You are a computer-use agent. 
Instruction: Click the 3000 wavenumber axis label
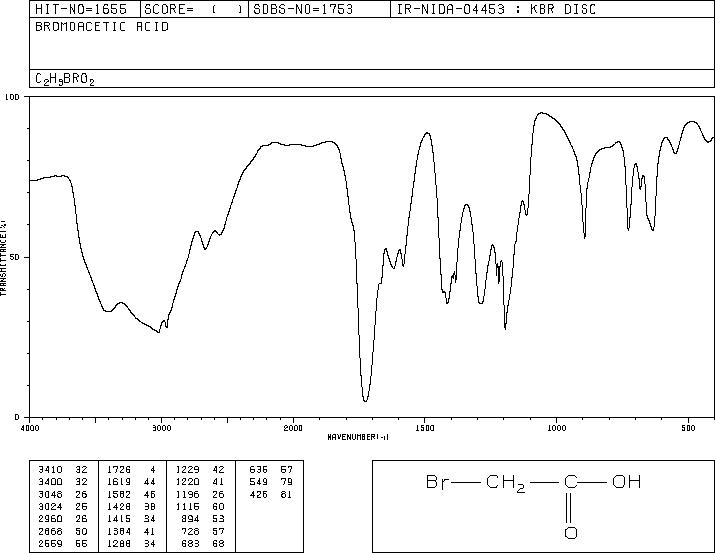click(161, 428)
